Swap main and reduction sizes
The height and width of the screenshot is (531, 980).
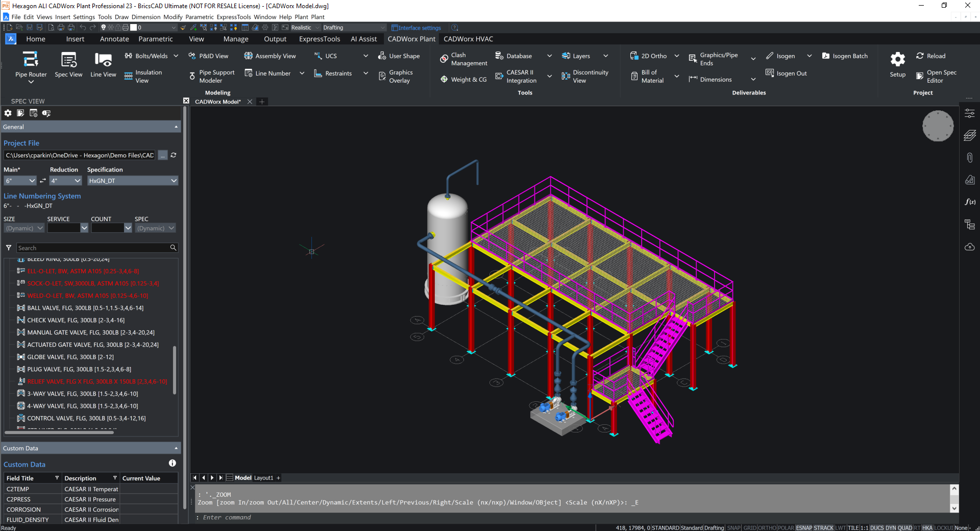click(43, 181)
